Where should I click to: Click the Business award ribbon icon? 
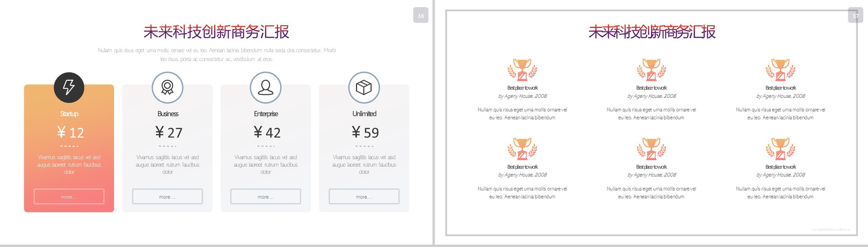click(168, 88)
